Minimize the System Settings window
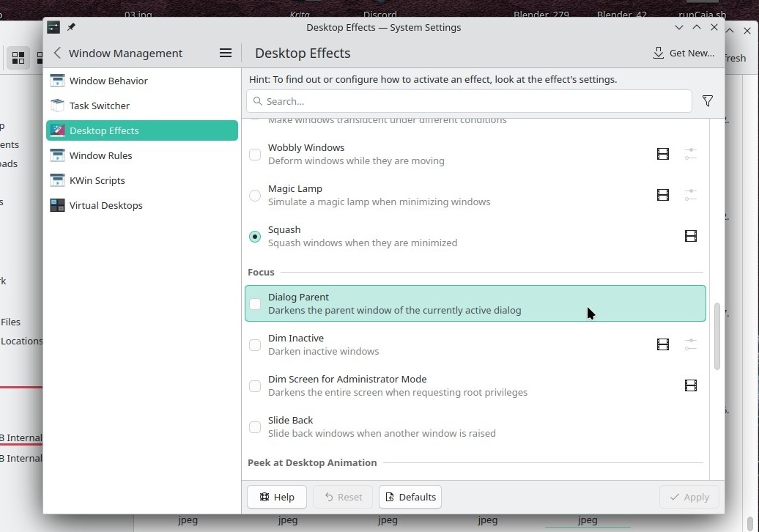 pos(679,27)
